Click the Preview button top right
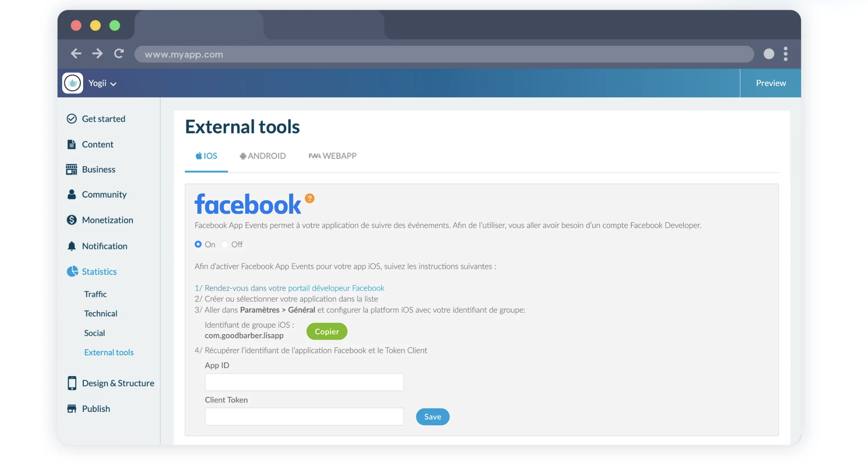This screenshot has width=868, height=475. (770, 83)
